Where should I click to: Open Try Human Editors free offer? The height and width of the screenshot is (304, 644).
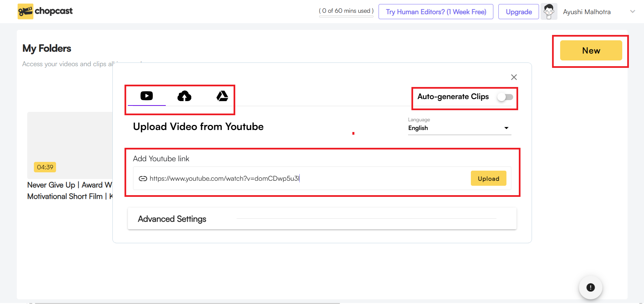tap(436, 12)
